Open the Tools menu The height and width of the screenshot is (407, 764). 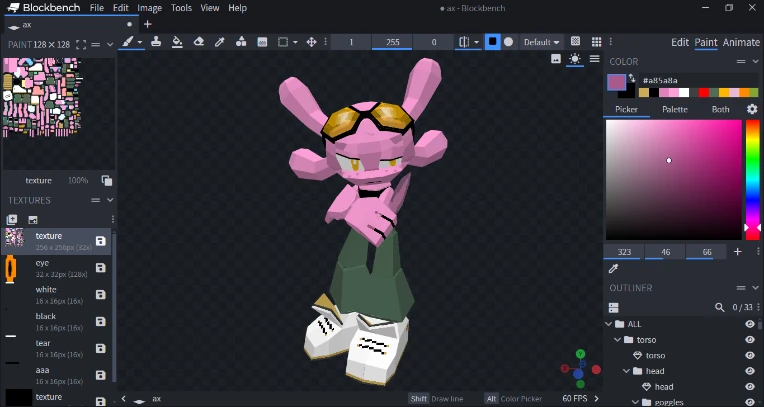pyautogui.click(x=181, y=8)
